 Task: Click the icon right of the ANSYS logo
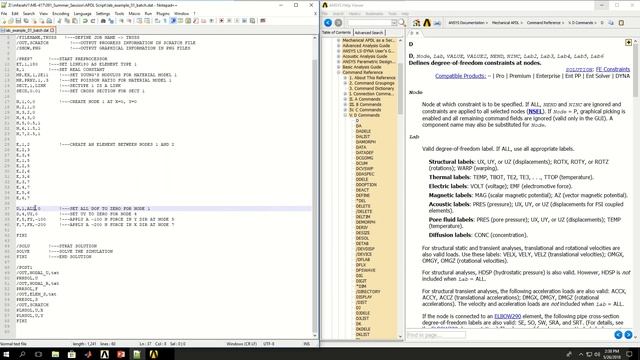point(437,23)
